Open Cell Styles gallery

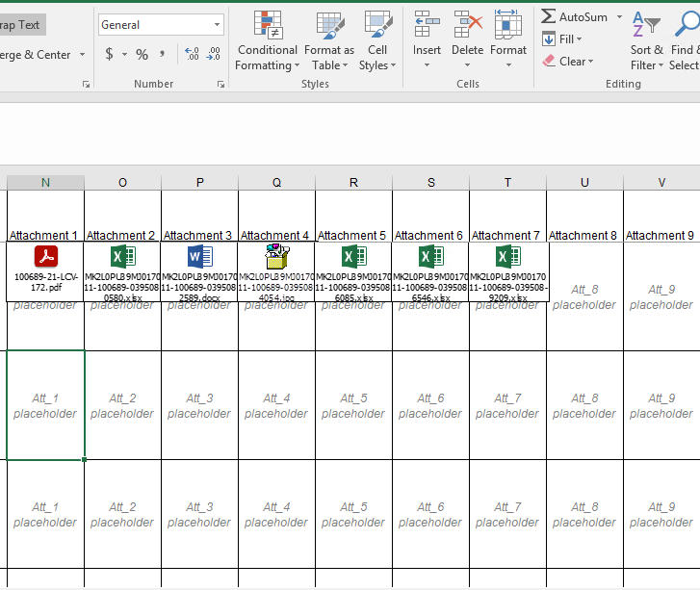[x=377, y=41]
